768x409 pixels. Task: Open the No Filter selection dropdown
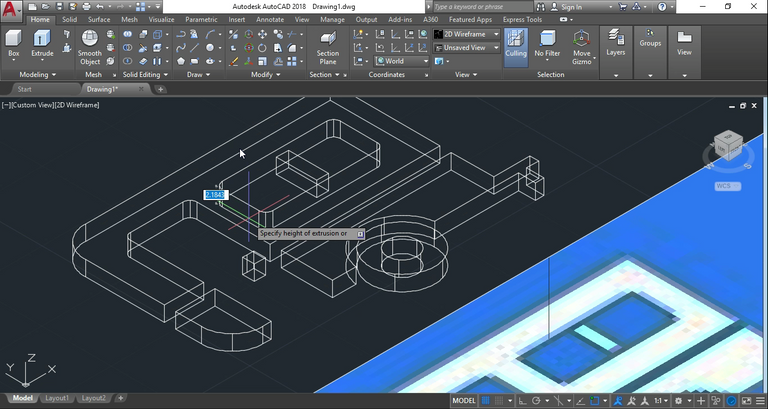click(547, 44)
